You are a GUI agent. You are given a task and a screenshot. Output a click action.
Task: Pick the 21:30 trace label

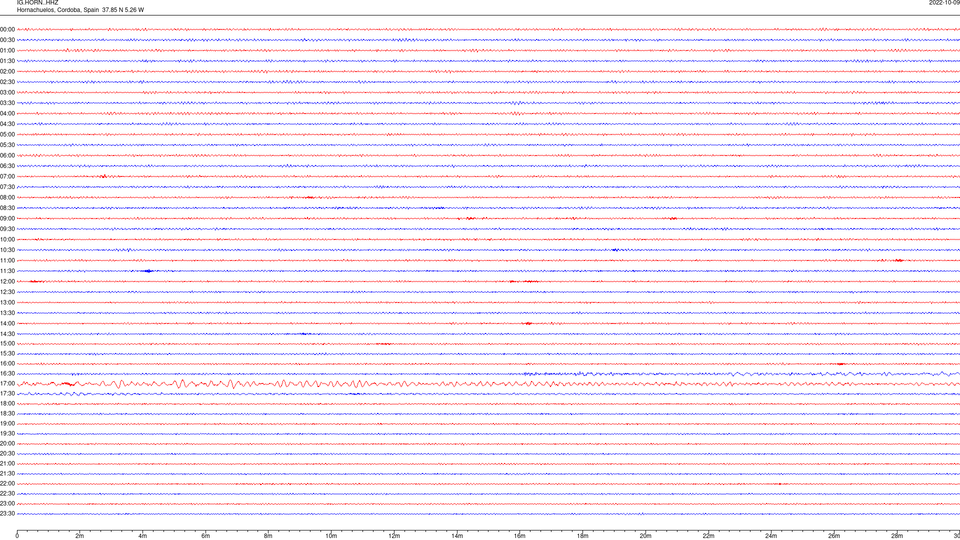click(x=7, y=474)
